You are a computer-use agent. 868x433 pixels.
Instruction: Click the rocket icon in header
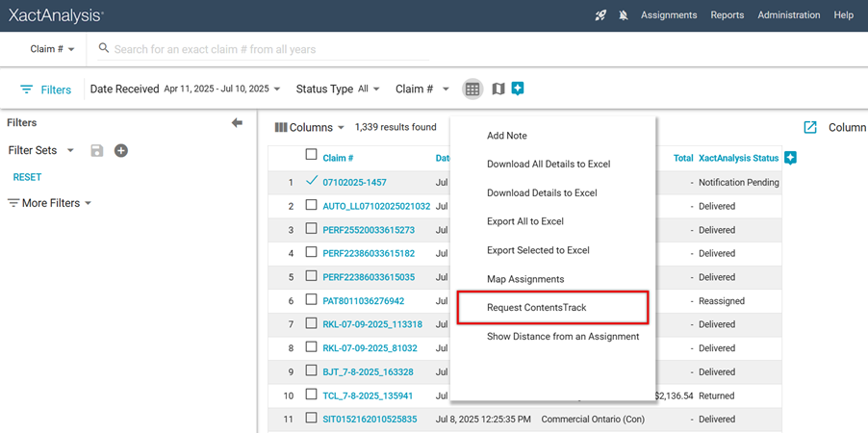click(x=600, y=15)
